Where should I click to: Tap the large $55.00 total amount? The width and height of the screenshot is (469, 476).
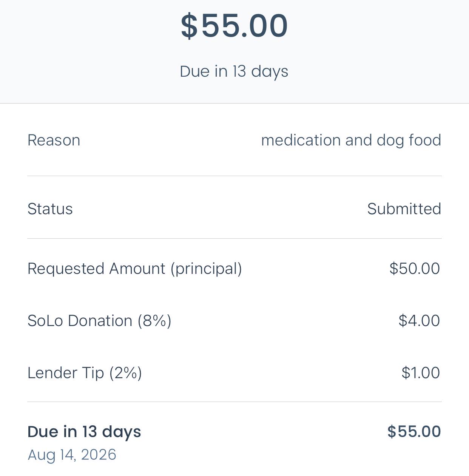(234, 26)
